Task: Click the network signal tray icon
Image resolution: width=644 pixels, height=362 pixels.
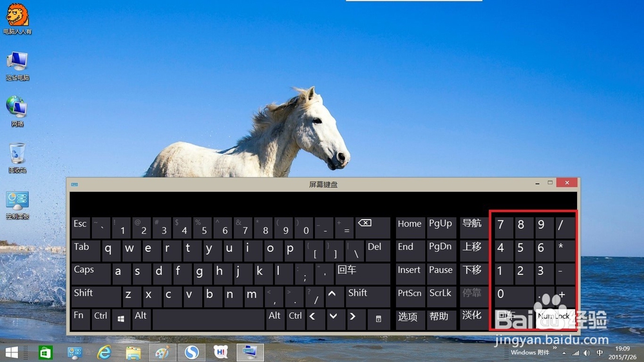Action: (576, 353)
